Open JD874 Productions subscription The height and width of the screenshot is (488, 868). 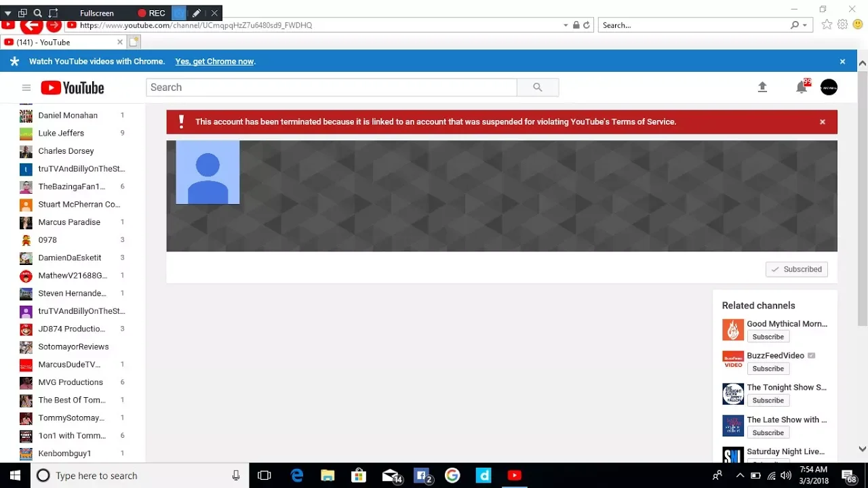73,329
